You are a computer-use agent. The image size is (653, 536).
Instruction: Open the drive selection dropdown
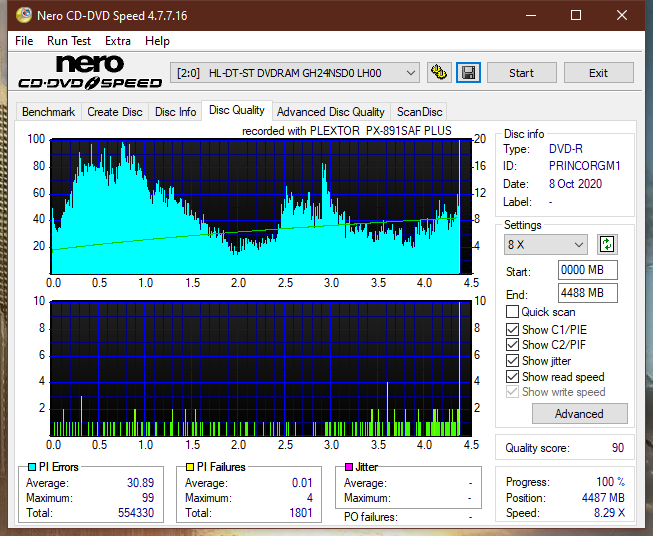pyautogui.click(x=294, y=73)
